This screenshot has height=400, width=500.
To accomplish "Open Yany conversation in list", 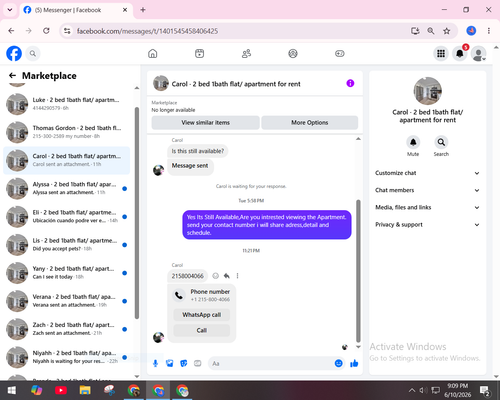I will tap(67, 273).
